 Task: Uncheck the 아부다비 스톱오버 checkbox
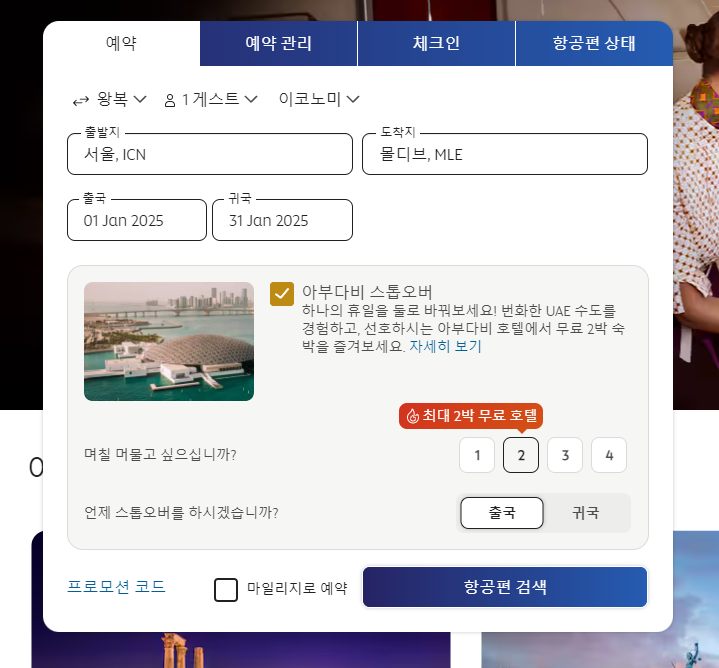(282, 294)
